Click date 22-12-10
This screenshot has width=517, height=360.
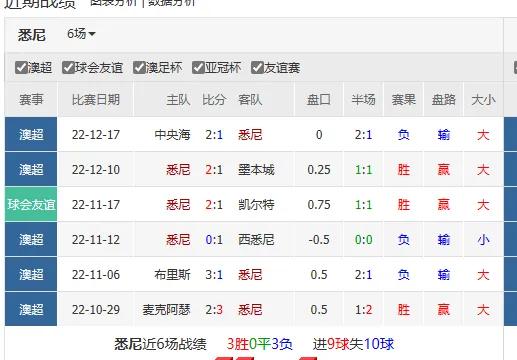pyautogui.click(x=96, y=170)
